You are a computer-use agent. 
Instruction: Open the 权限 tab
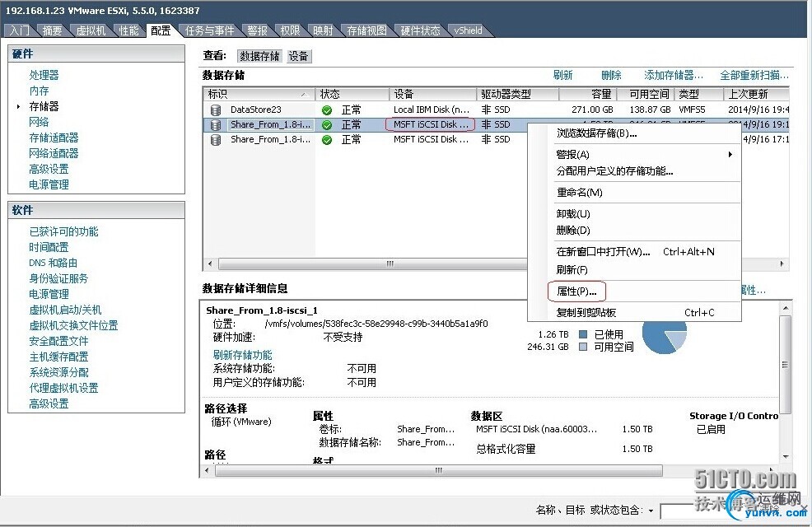(x=290, y=30)
